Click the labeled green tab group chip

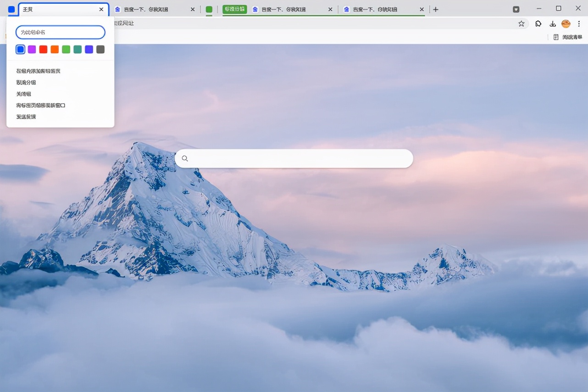235,9
